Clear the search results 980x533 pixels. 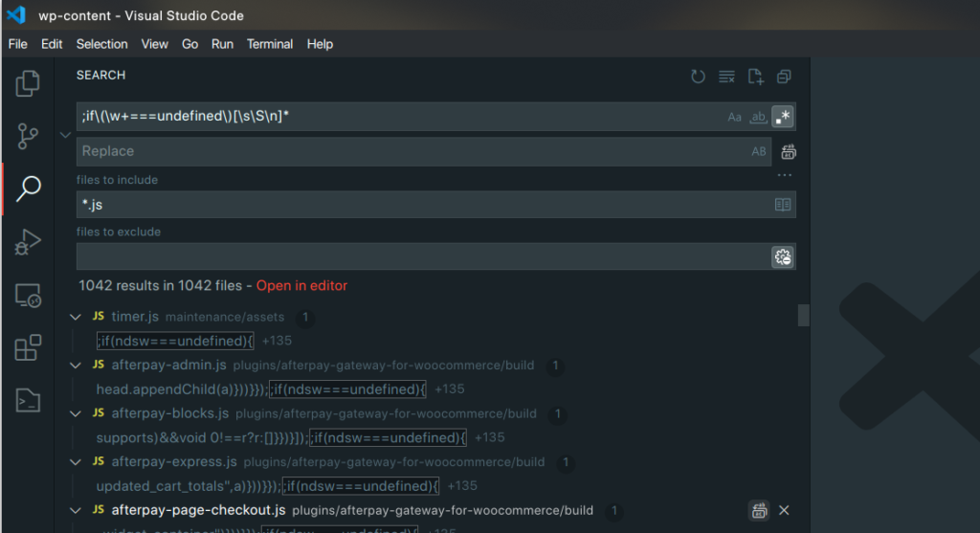pyautogui.click(x=726, y=77)
